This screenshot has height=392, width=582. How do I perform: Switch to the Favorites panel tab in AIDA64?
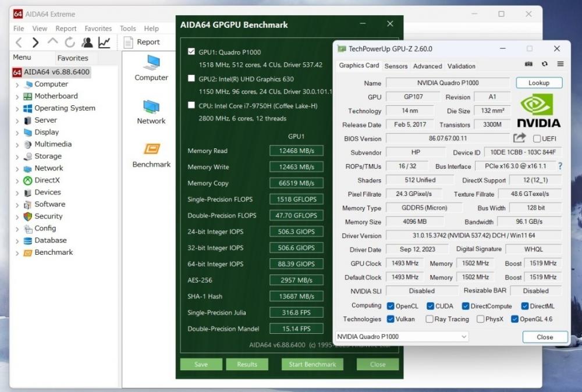73,58
